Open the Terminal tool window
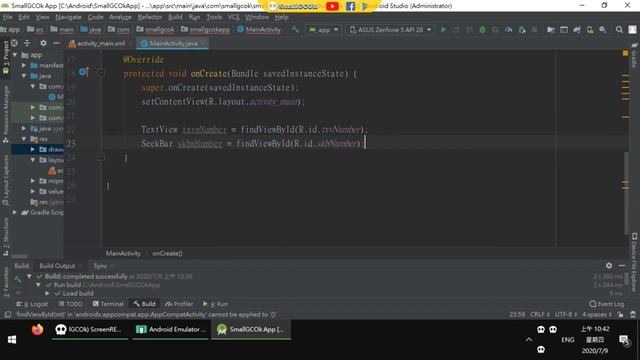This screenshot has height=360, width=640. [108, 304]
